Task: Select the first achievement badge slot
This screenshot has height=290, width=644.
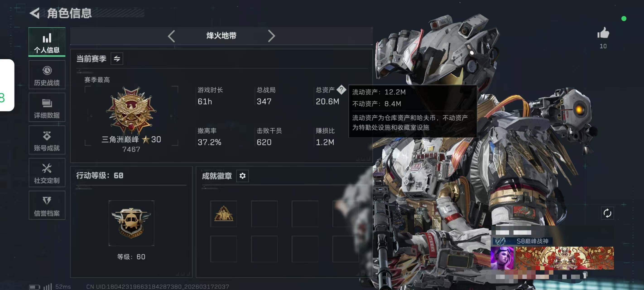Action: (x=223, y=214)
